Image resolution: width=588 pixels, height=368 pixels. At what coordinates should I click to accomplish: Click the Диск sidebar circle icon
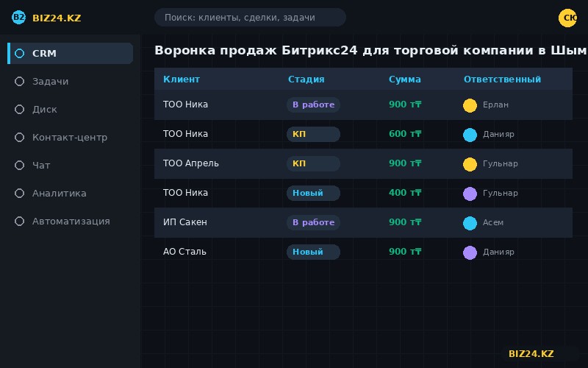20,109
